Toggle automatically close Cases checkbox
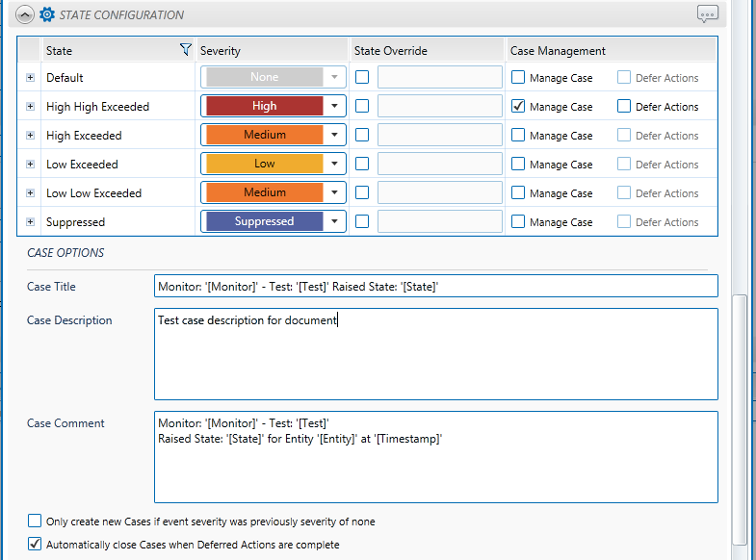The image size is (756, 560). click(35, 545)
